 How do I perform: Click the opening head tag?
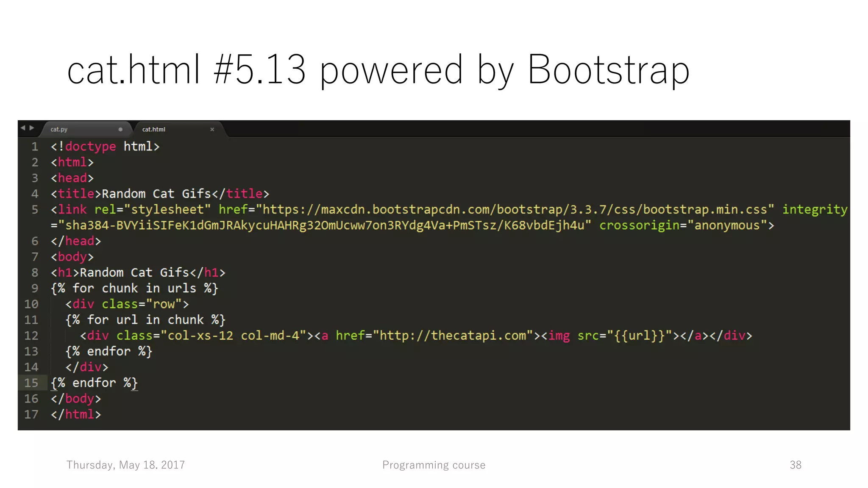pos(72,178)
